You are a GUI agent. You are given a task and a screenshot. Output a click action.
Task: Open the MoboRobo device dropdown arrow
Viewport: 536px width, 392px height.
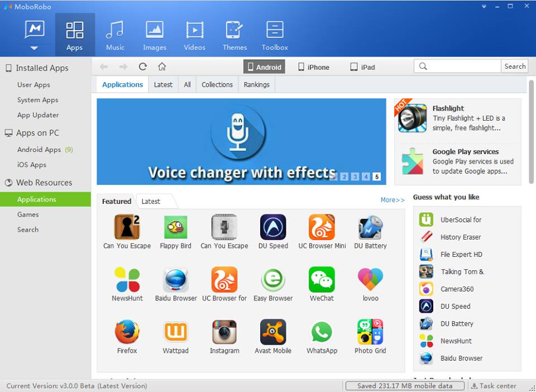(x=35, y=48)
